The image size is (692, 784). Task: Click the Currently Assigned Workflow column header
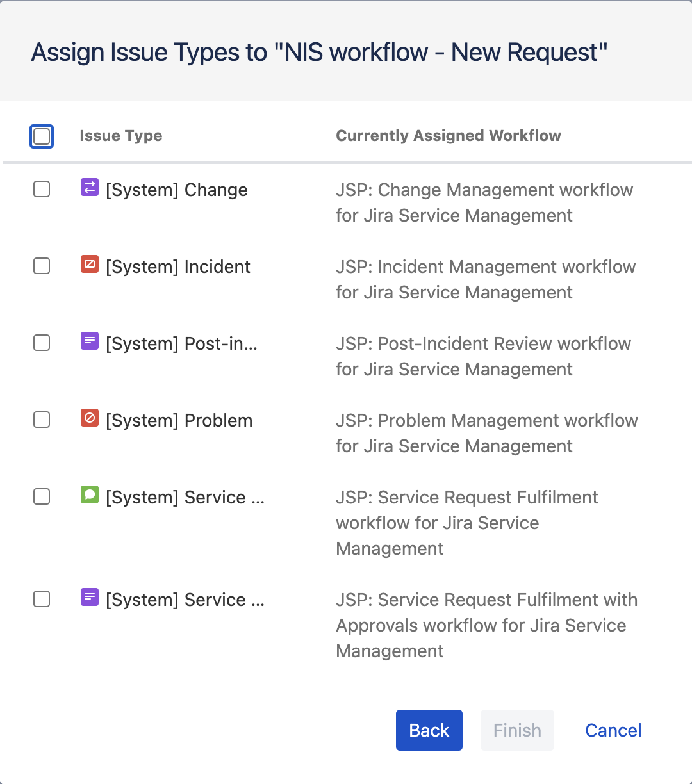coord(449,136)
